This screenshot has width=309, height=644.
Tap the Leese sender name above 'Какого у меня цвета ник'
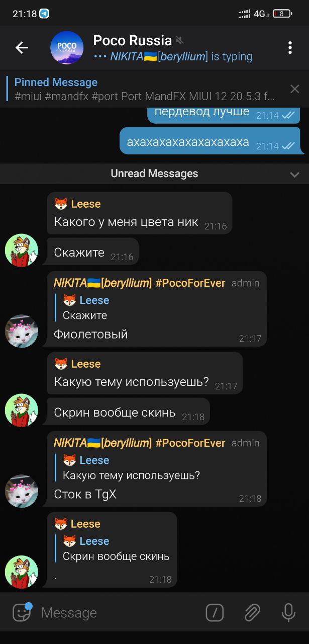[86, 204]
